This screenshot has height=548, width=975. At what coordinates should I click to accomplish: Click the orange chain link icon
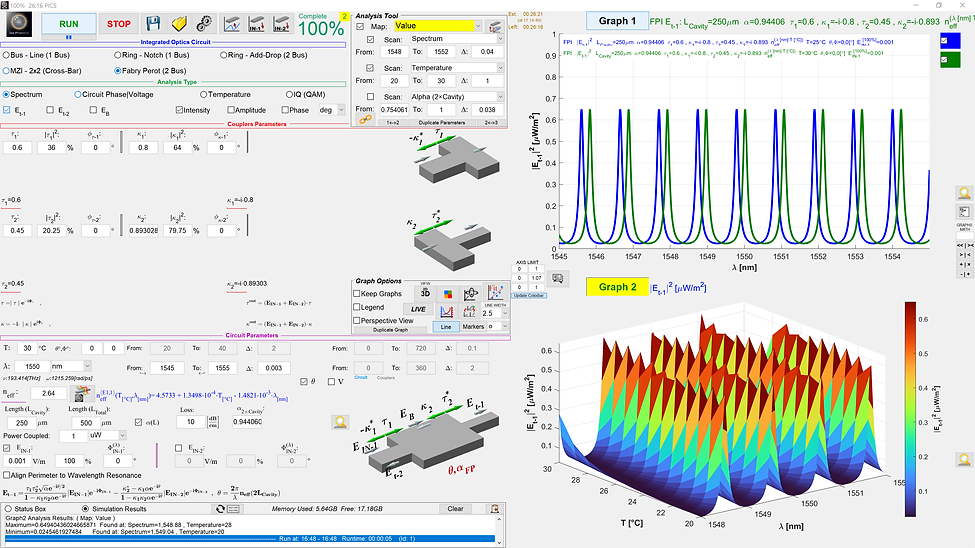[365, 119]
